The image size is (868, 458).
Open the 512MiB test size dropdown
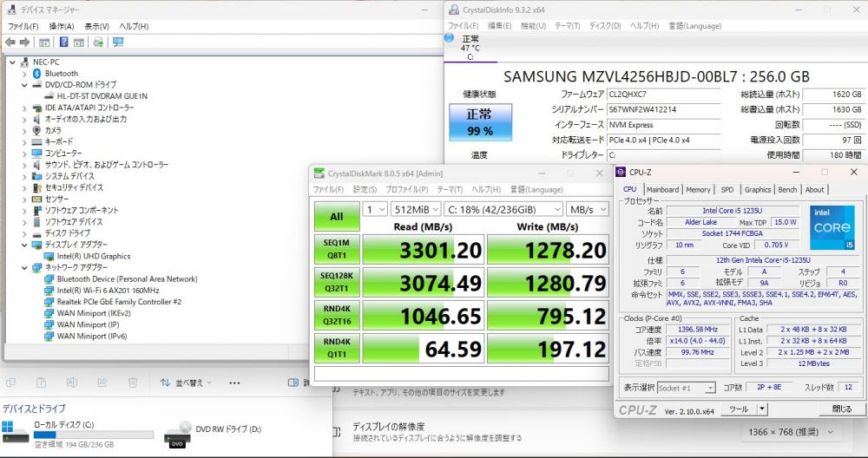(415, 210)
